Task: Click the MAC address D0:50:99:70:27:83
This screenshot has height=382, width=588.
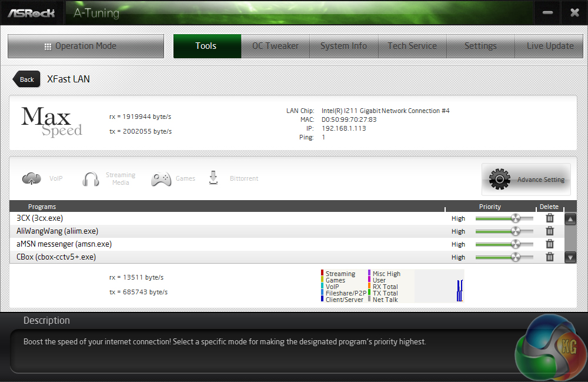Action: (x=349, y=119)
